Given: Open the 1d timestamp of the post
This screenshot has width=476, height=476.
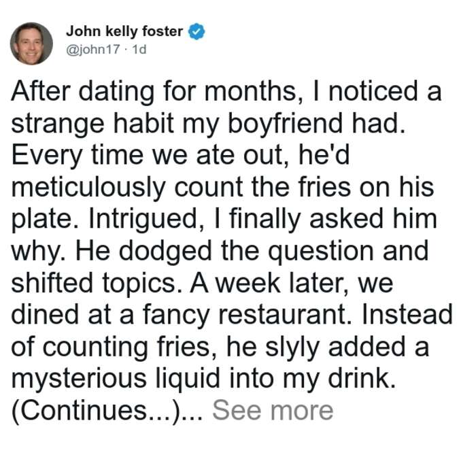Looking at the screenshot, I should (x=139, y=49).
